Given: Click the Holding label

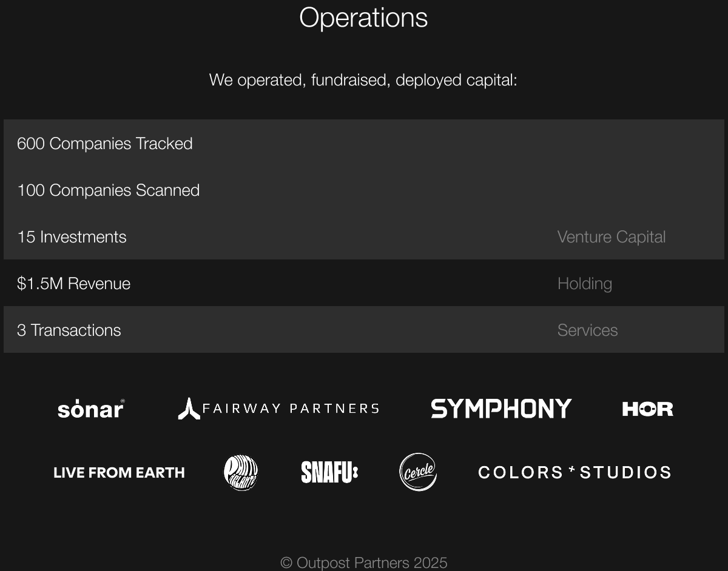Looking at the screenshot, I should tap(584, 284).
